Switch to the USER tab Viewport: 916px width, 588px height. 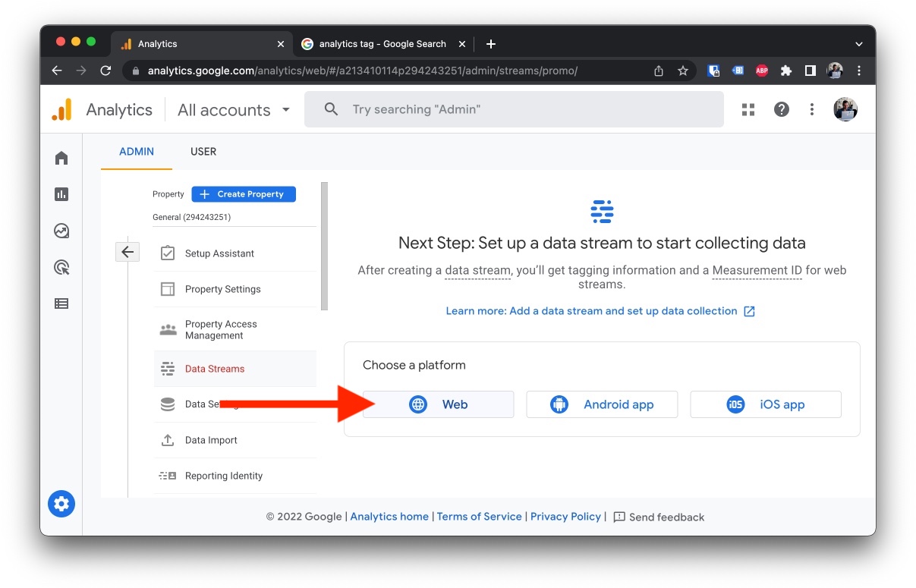click(x=203, y=152)
